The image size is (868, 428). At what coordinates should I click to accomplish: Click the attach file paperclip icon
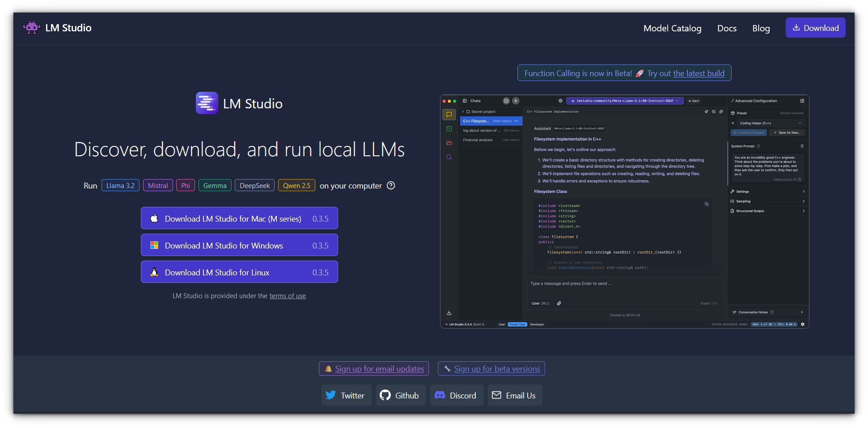click(559, 304)
